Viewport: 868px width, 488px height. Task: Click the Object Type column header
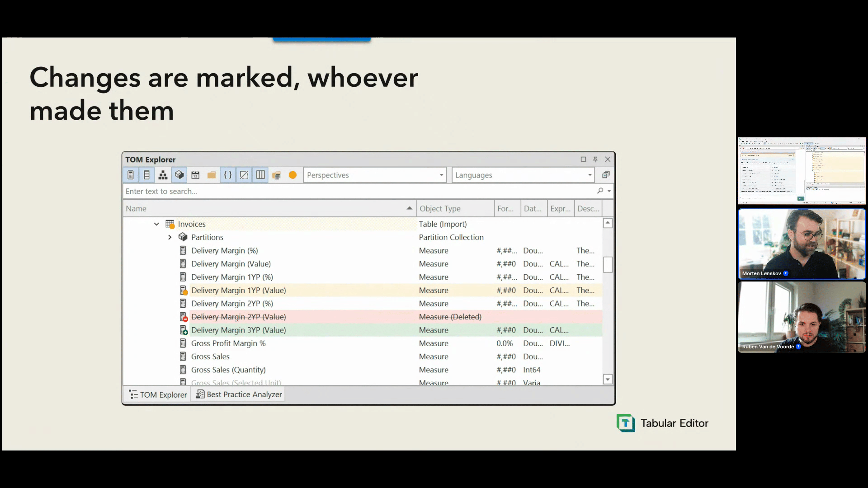pos(455,208)
